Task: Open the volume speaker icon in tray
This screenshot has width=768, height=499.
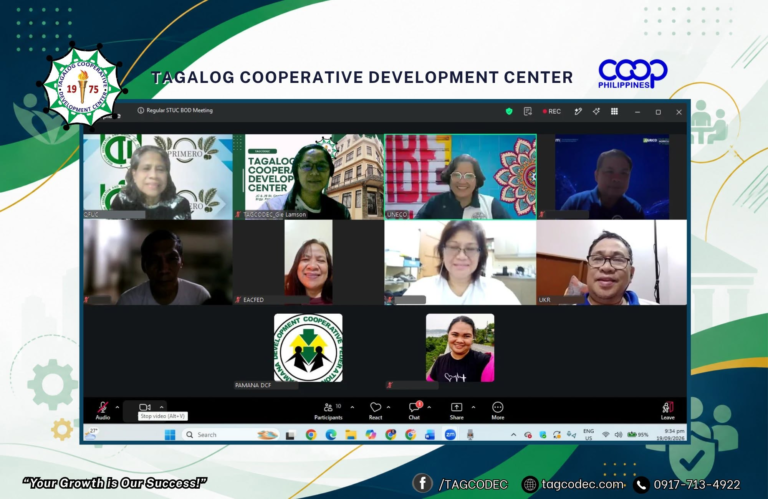Action: coord(618,435)
